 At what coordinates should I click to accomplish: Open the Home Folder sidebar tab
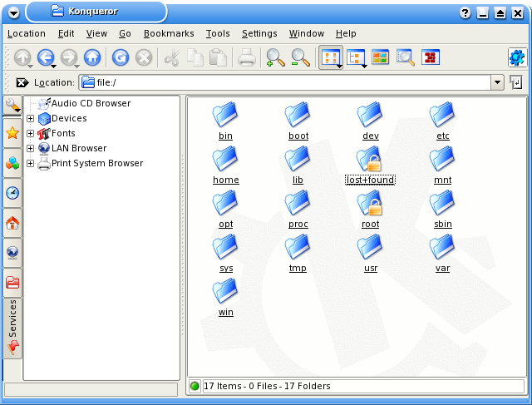[12, 222]
